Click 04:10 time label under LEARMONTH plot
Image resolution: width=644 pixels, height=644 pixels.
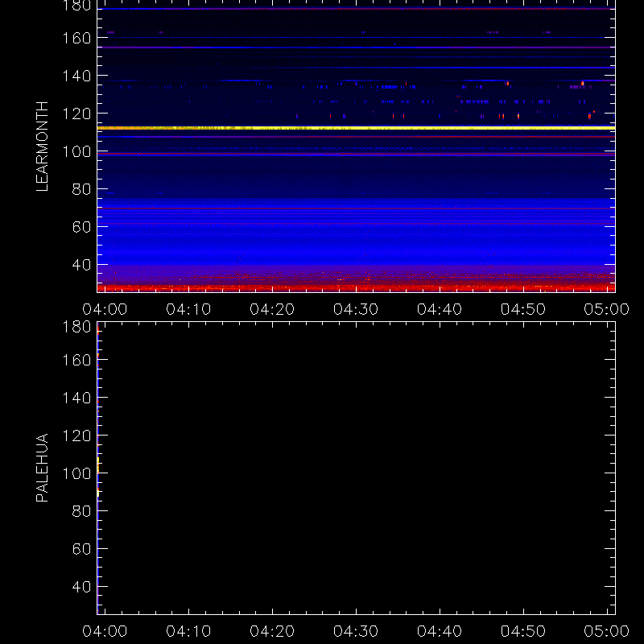(188, 309)
